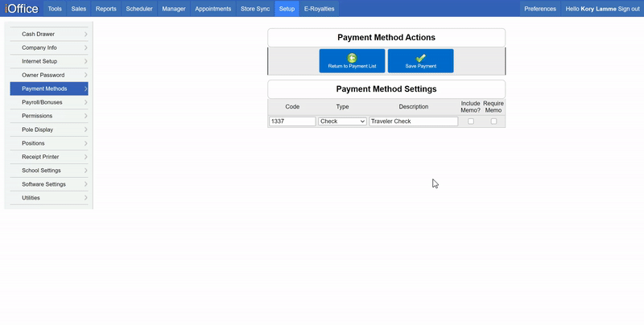Open Software Settings in the sidebar

click(x=49, y=184)
